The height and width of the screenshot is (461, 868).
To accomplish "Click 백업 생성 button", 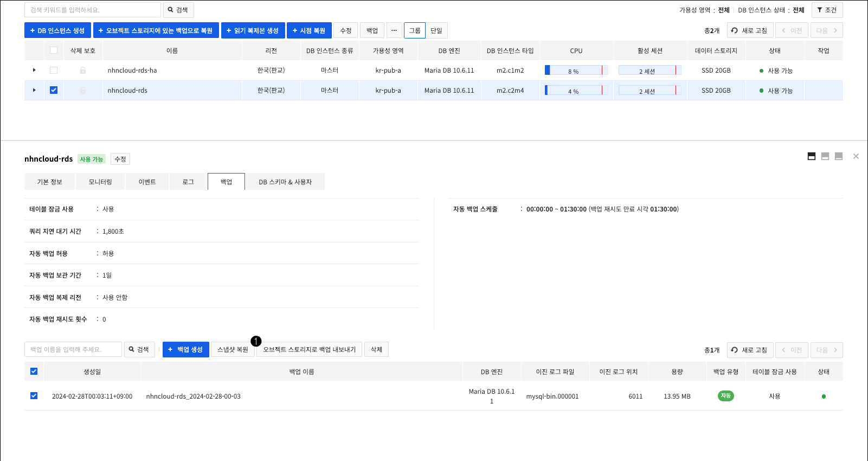I will click(x=186, y=349).
